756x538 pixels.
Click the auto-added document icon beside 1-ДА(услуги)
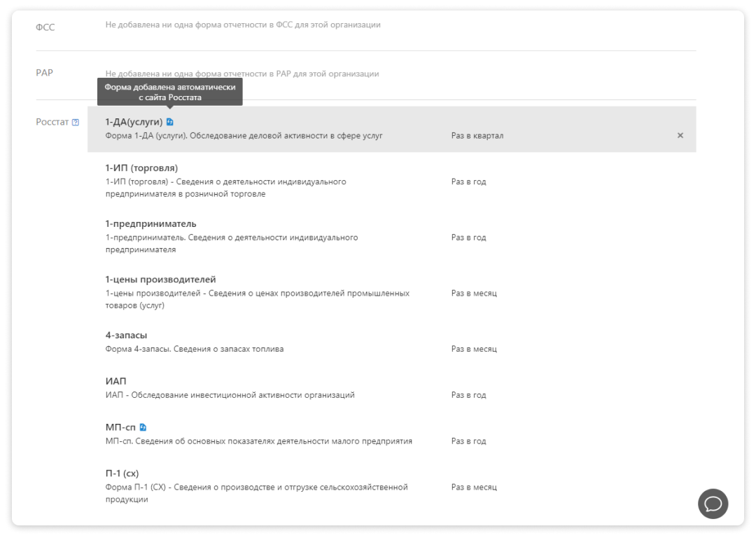click(169, 122)
